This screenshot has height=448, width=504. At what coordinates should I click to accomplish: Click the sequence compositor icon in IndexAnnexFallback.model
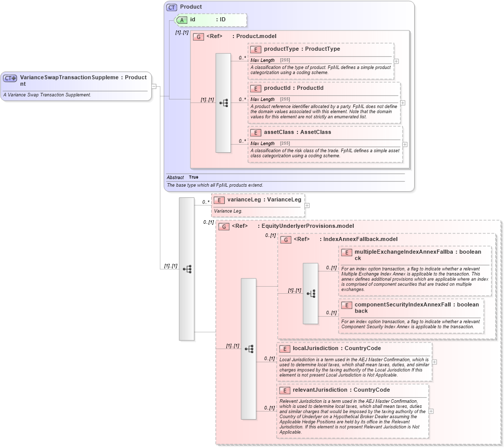coord(311,293)
